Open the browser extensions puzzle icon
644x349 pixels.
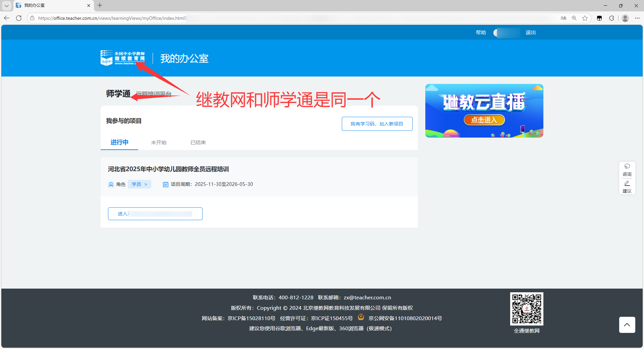tap(611, 18)
